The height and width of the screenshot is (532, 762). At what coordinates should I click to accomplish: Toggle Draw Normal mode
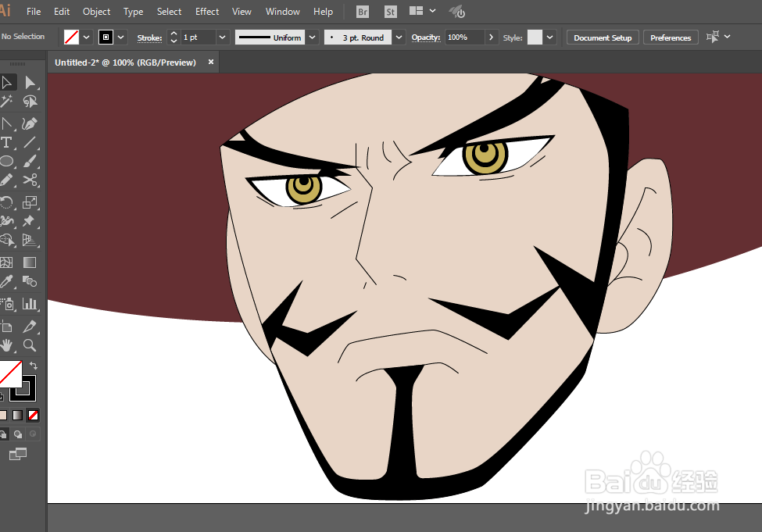tap(3, 434)
